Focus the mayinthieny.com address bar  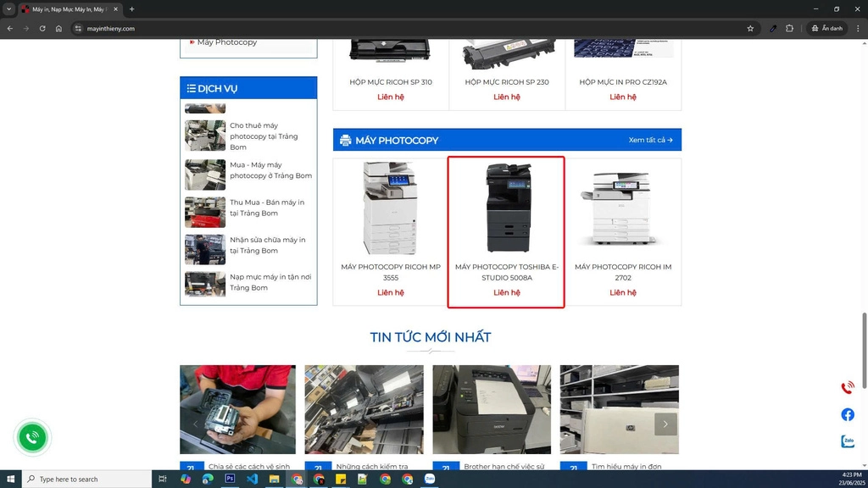click(x=415, y=28)
